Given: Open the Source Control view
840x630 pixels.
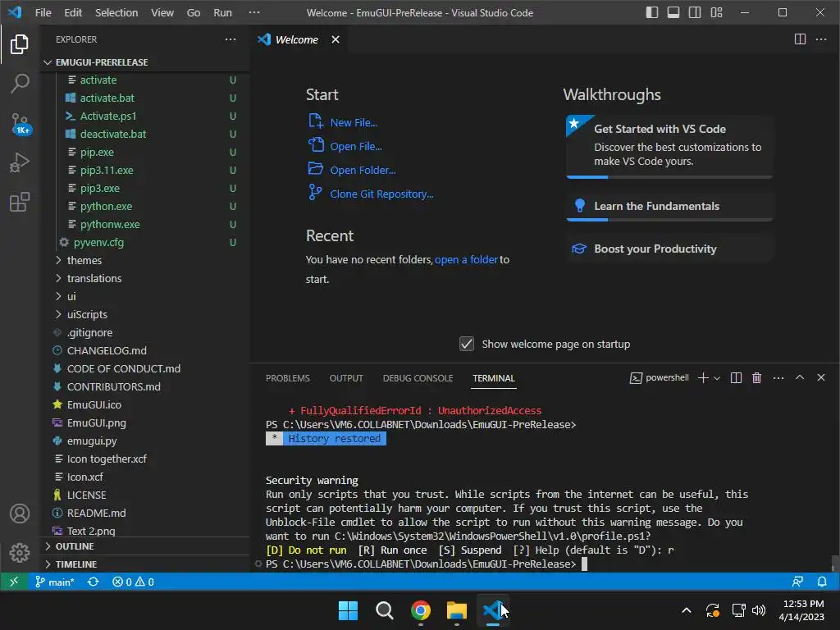Looking at the screenshot, I should (x=21, y=124).
